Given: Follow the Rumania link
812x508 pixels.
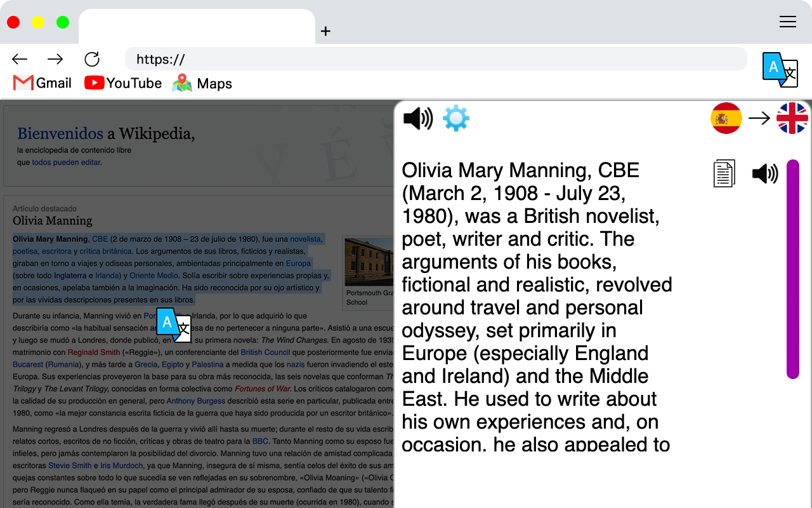Looking at the screenshot, I should pos(63,364).
